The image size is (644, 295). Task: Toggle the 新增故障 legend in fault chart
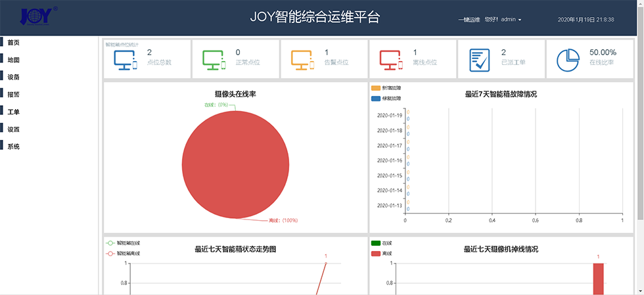tap(387, 87)
